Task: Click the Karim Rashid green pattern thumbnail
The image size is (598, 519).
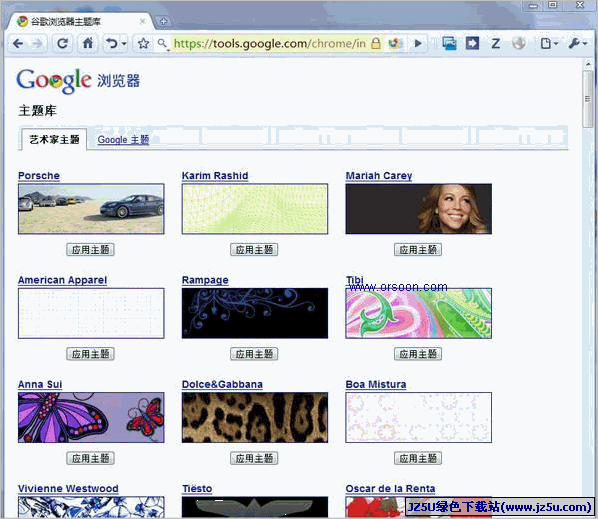Action: click(255, 209)
